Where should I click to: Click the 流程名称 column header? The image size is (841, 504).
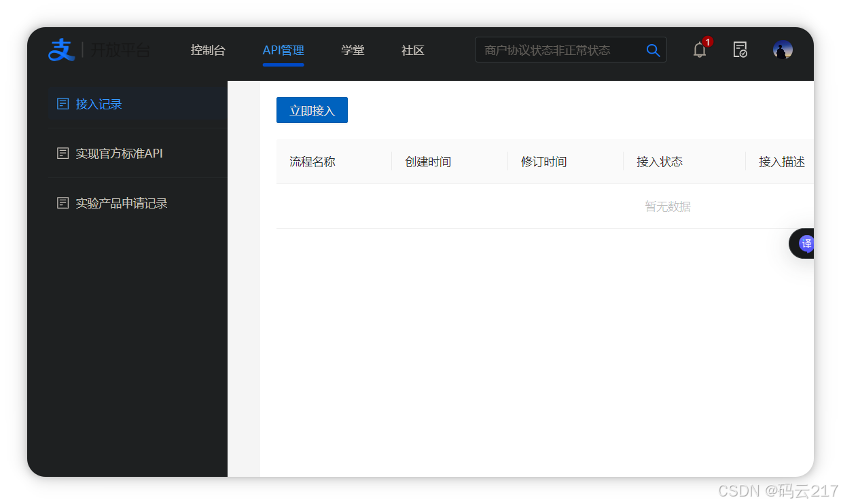[312, 162]
